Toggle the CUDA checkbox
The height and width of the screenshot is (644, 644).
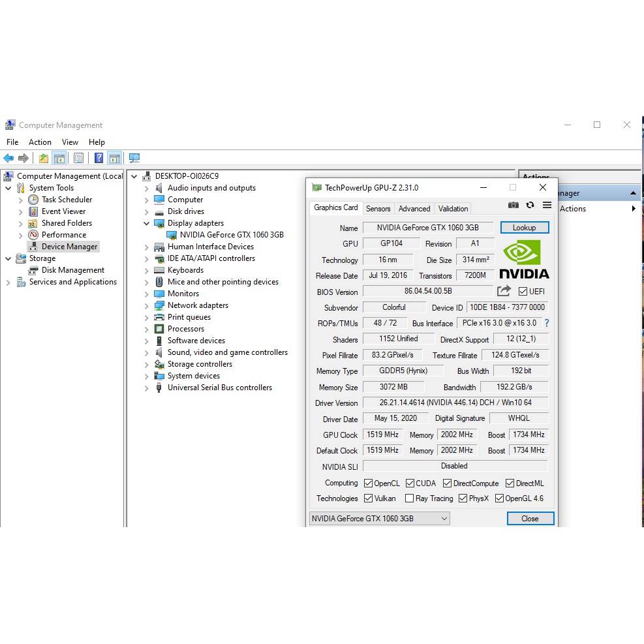coord(410,483)
